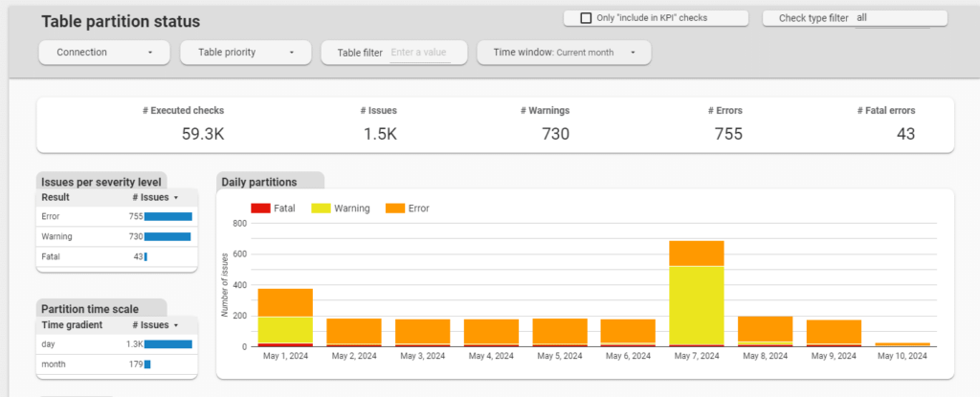Image resolution: width=980 pixels, height=397 pixels.
Task: Click the small May 10, 2024 bar
Action: coord(903,343)
